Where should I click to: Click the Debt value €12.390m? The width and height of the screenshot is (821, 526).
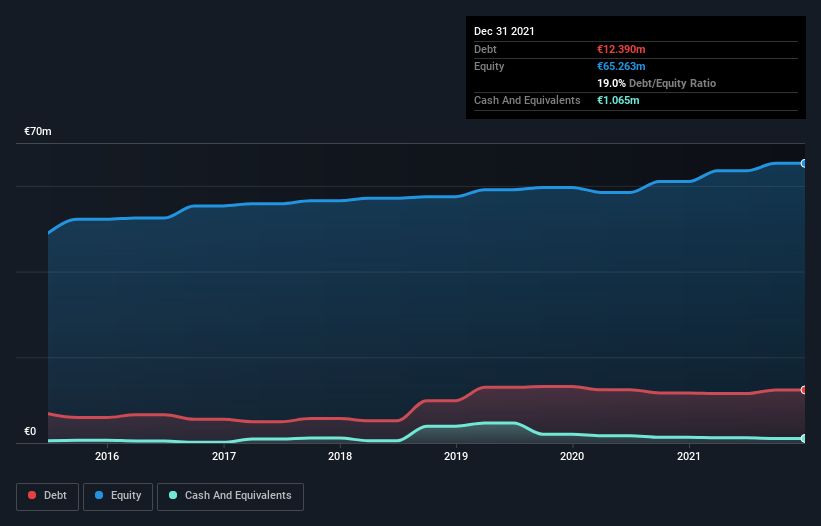pyautogui.click(x=621, y=49)
